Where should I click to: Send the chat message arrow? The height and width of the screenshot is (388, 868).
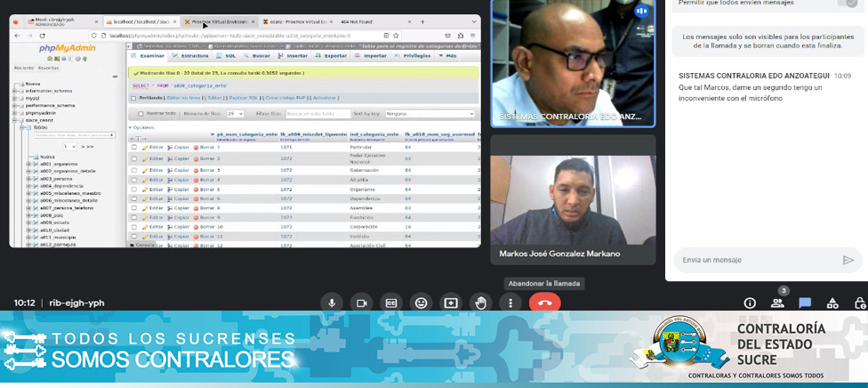coord(848,260)
